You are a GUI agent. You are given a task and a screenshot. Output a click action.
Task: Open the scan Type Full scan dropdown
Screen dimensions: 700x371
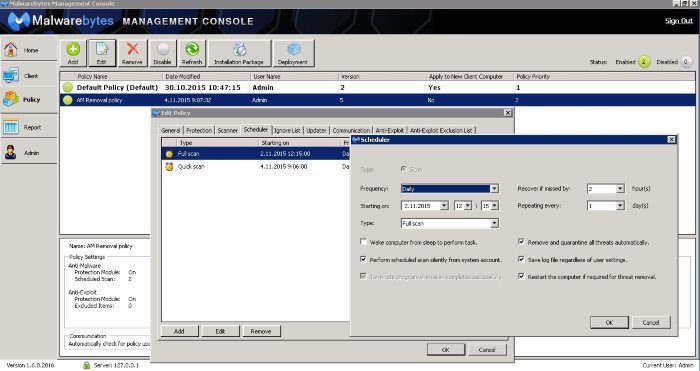tap(494, 223)
